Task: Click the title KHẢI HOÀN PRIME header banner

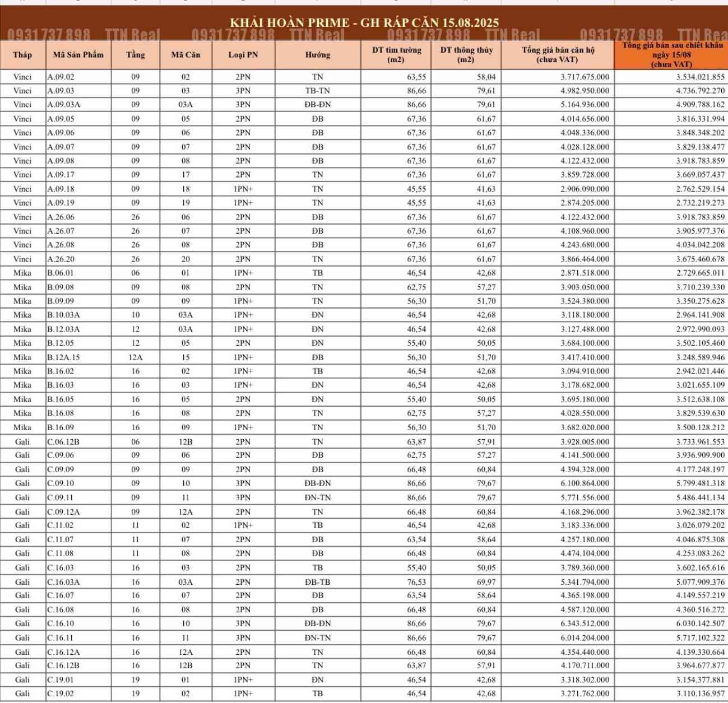Action: [364, 23]
